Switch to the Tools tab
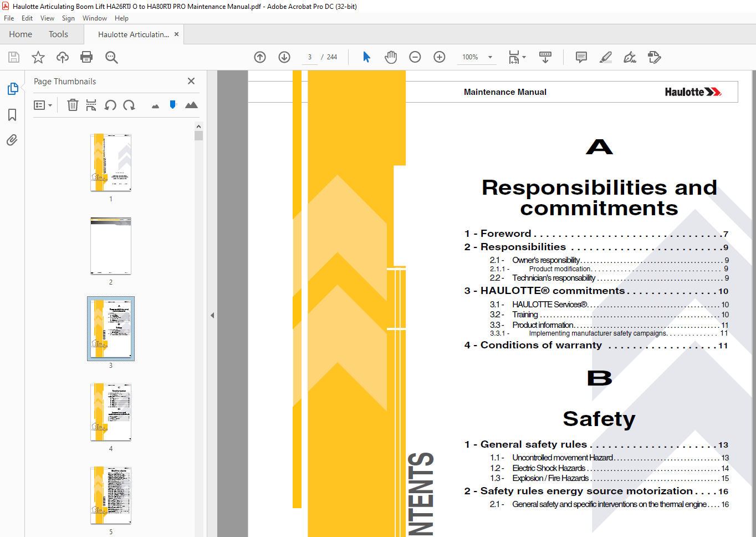 tap(58, 34)
